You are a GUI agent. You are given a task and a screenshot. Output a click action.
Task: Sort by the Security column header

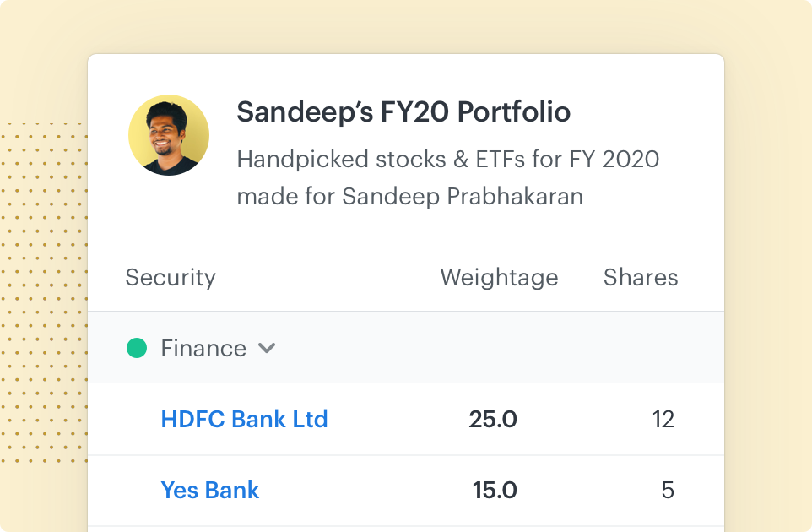(x=171, y=278)
